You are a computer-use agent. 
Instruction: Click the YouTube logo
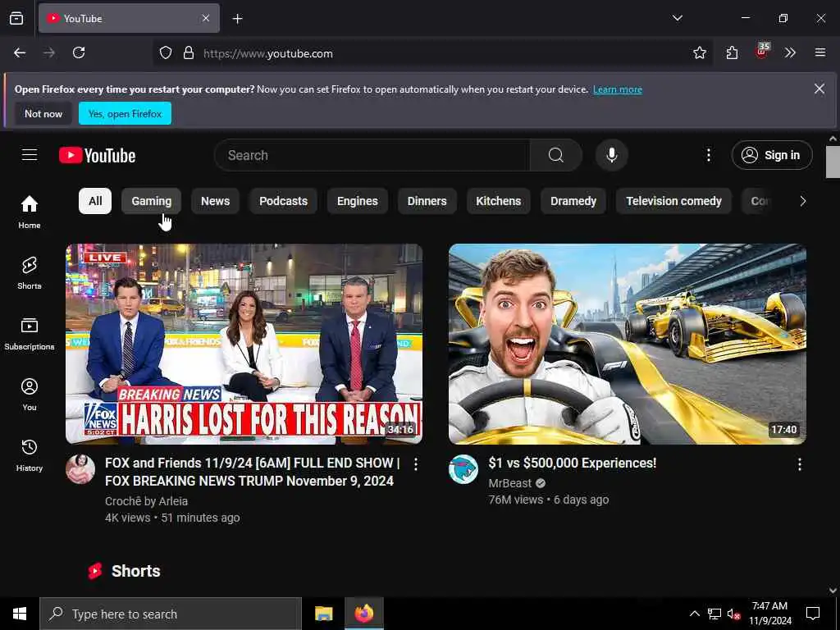click(x=97, y=155)
